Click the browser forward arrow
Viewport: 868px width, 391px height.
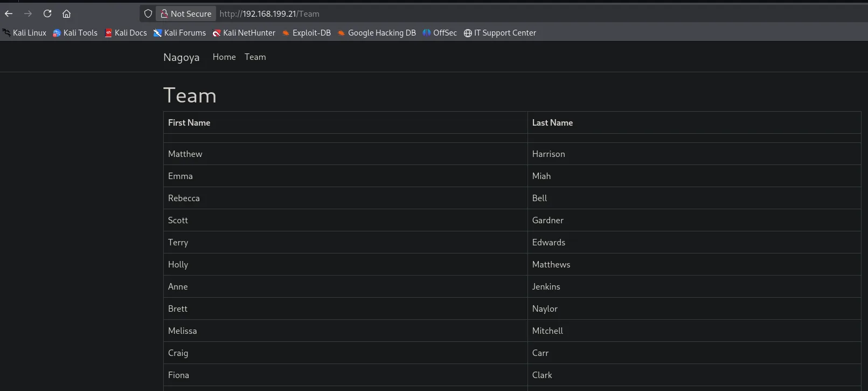pyautogui.click(x=28, y=13)
